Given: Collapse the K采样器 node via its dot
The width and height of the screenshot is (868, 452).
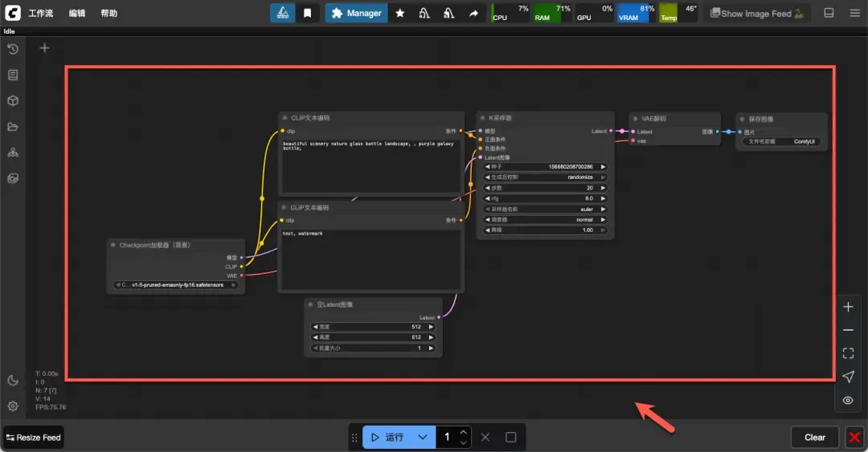Looking at the screenshot, I should coord(482,118).
